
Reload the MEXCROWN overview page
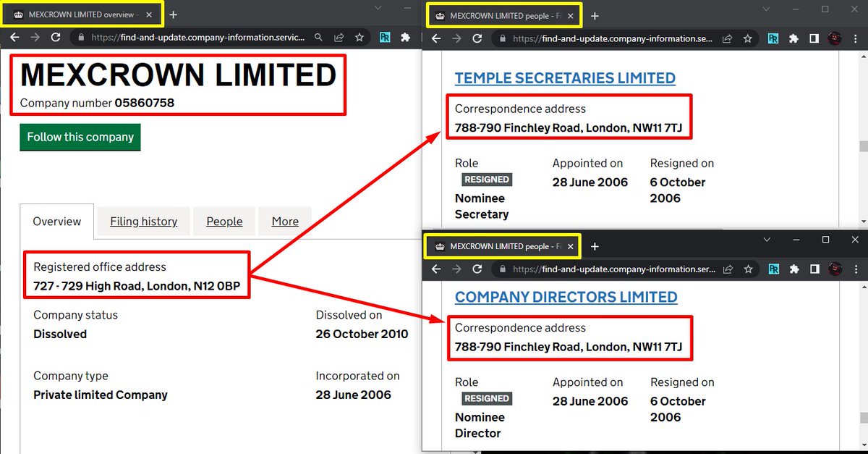(x=56, y=37)
